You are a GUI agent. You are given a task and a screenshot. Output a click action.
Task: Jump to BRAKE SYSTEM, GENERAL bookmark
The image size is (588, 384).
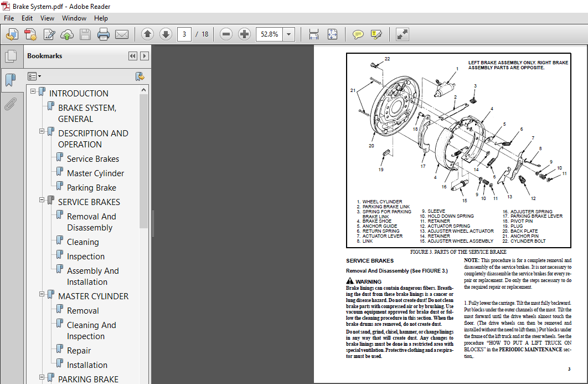point(87,114)
